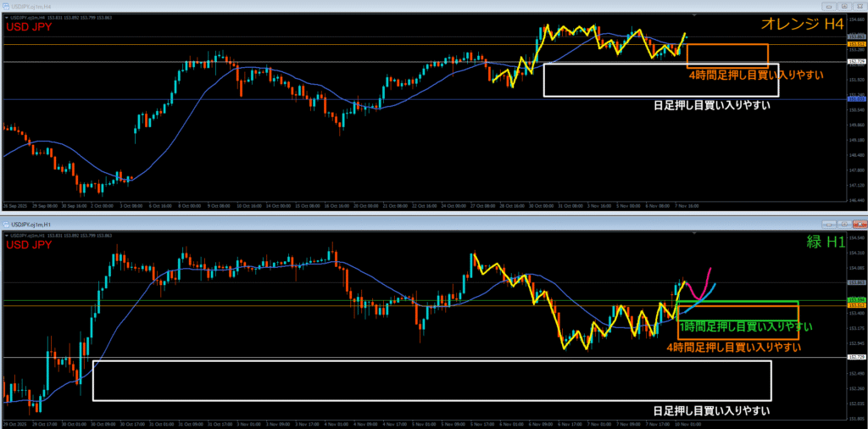This screenshot has width=868, height=429.
Task: Expand the USDJPY H4 symbol info arrow
Action: click(7, 18)
